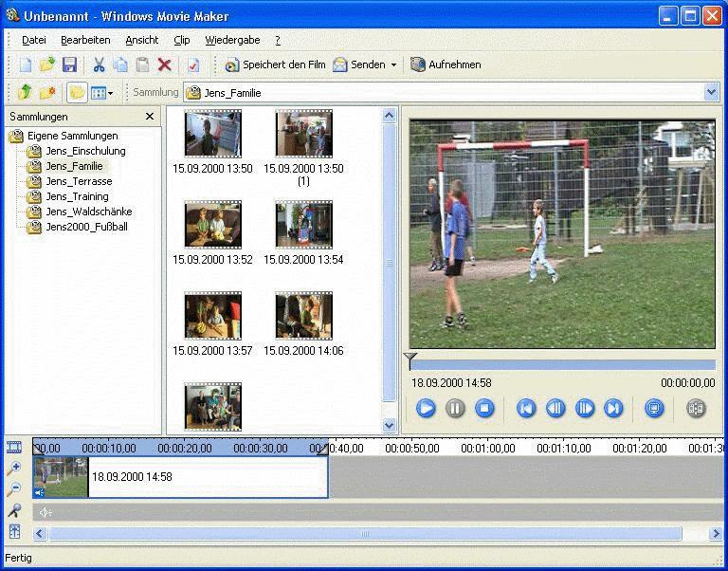Save project using the floppy disk icon

click(69, 64)
